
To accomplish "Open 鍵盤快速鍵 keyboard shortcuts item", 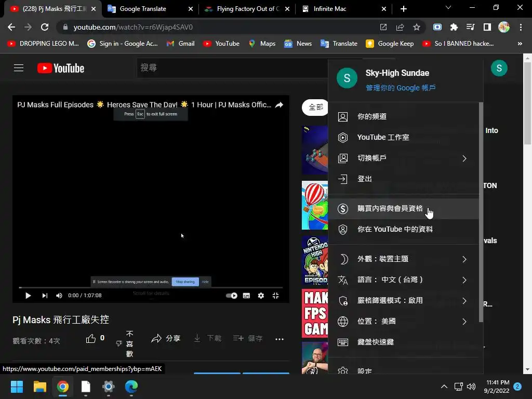I will [x=403, y=342].
